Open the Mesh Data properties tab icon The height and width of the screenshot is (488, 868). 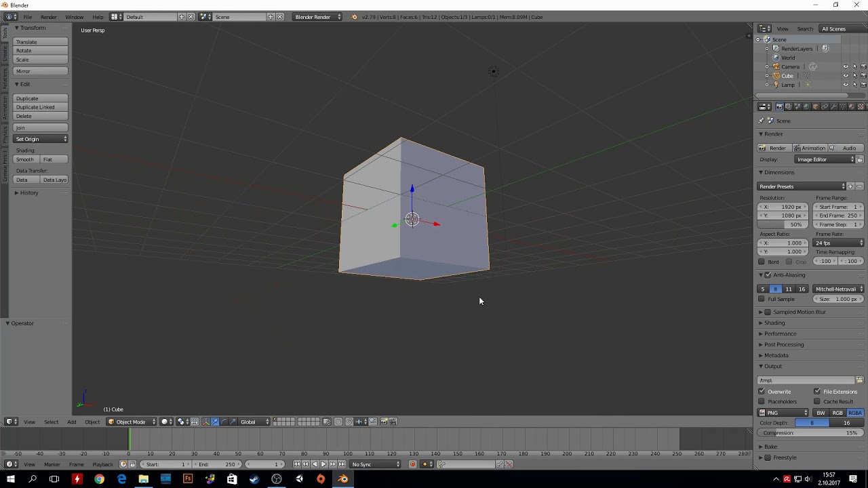tap(843, 106)
